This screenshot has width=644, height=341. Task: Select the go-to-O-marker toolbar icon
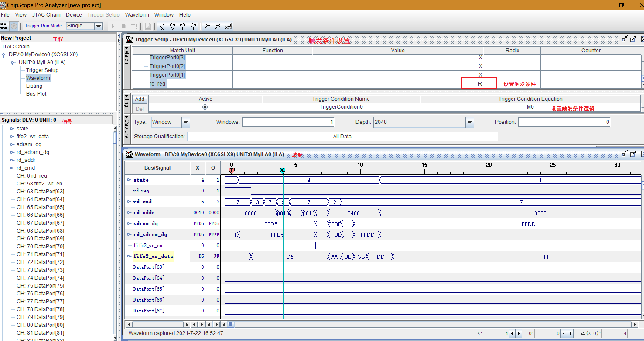click(172, 26)
